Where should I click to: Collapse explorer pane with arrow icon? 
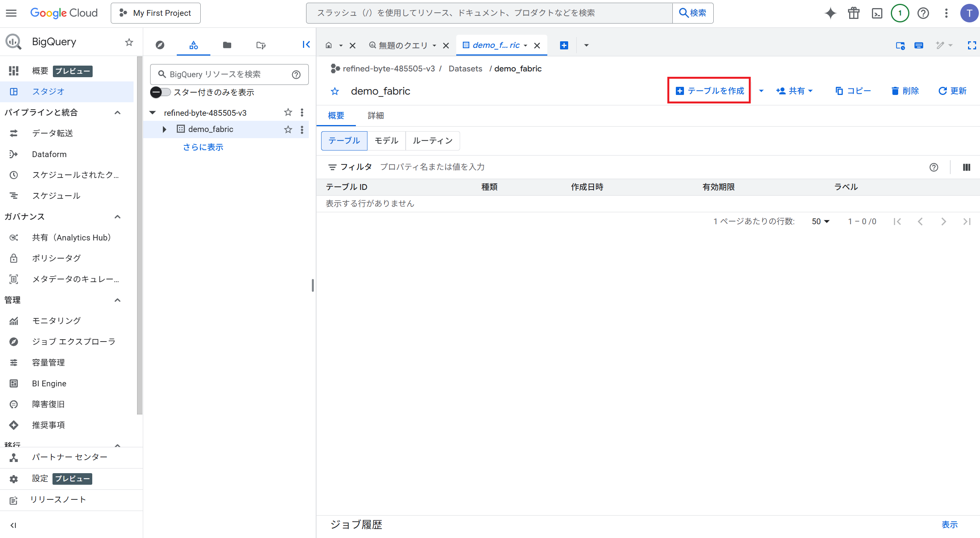pos(306,45)
